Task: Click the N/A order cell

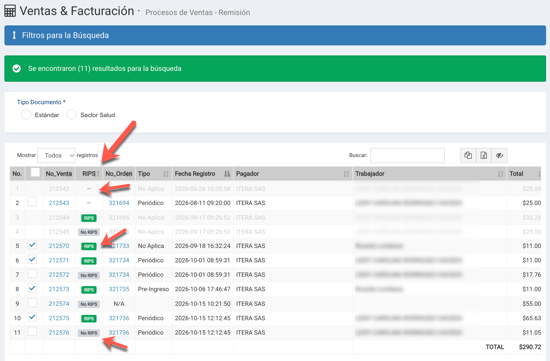Action: 119,304
